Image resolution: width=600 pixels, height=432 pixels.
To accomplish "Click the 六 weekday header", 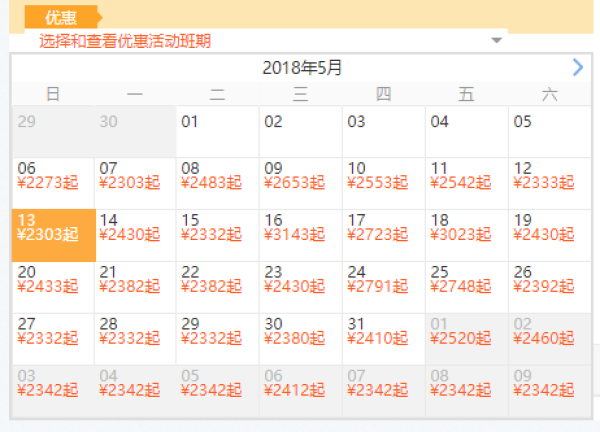I will (x=549, y=94).
